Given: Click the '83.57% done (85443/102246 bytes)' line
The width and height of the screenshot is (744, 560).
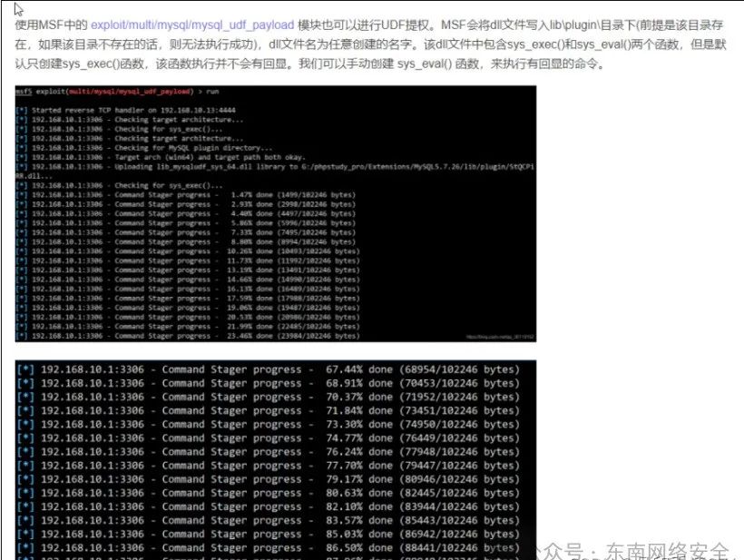Looking at the screenshot, I should tap(268, 520).
